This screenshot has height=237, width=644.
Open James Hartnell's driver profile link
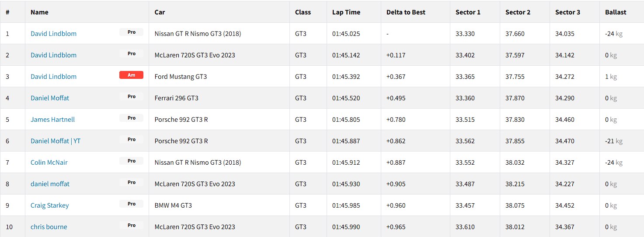point(52,120)
